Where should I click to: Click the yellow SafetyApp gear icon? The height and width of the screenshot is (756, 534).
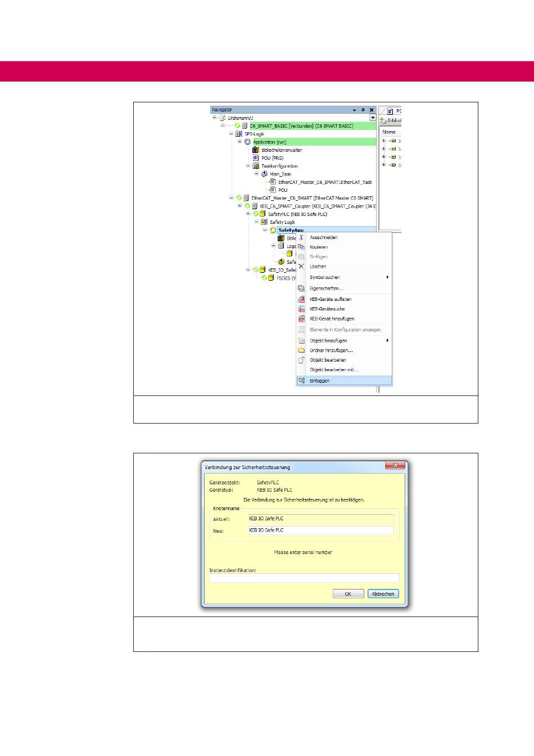tap(273, 230)
